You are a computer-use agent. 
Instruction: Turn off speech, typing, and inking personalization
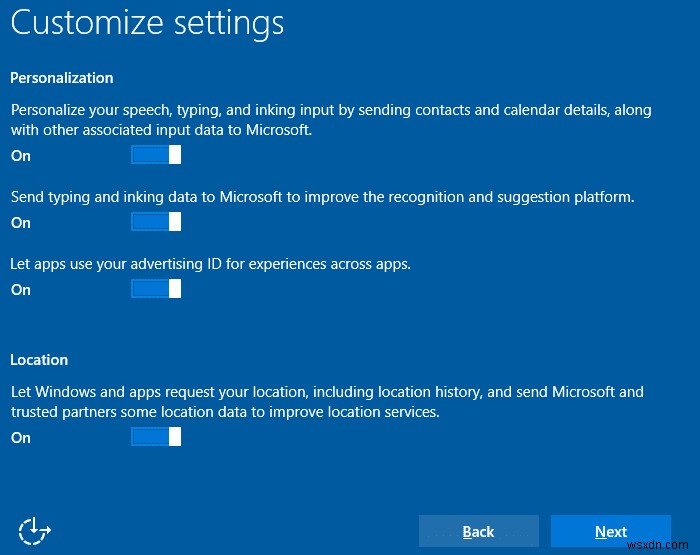click(x=156, y=155)
